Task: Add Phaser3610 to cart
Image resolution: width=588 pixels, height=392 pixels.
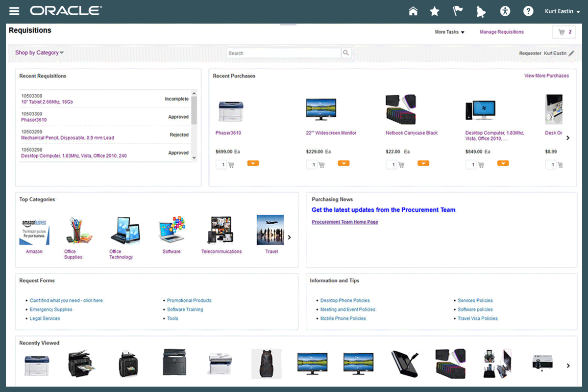Action: [231, 165]
